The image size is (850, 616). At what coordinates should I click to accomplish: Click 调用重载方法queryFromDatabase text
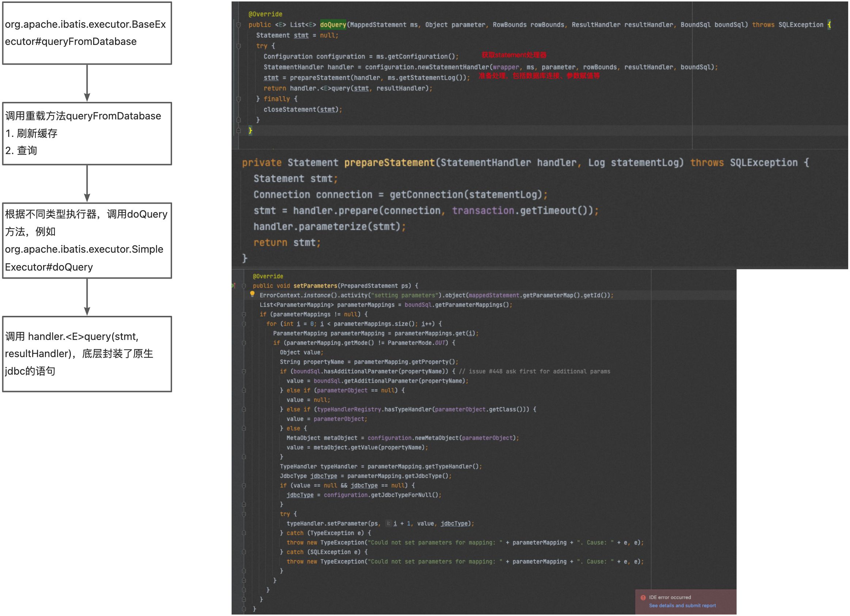click(83, 116)
